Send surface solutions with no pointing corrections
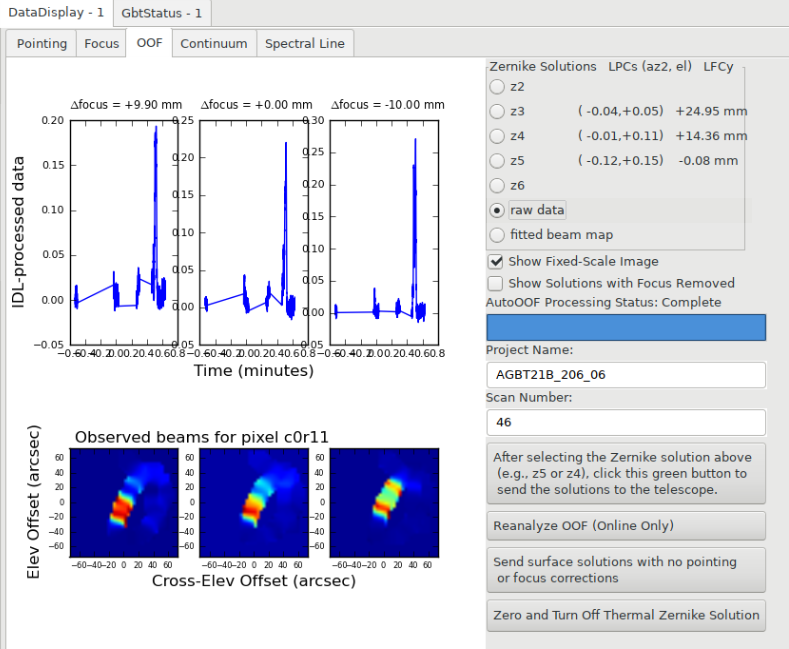 pos(626,570)
